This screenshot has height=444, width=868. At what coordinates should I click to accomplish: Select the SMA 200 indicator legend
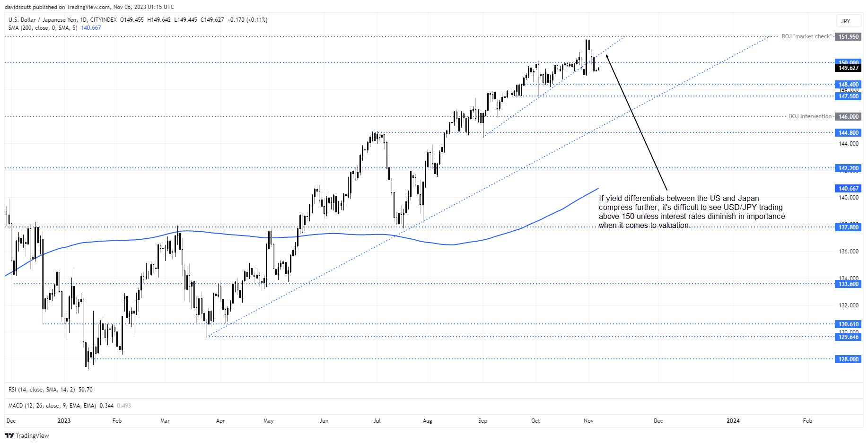43,28
